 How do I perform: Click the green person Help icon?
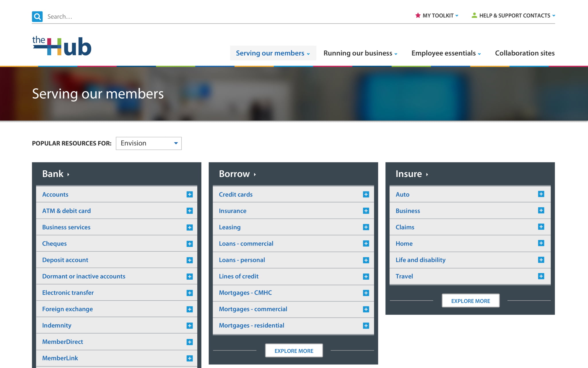474,15
